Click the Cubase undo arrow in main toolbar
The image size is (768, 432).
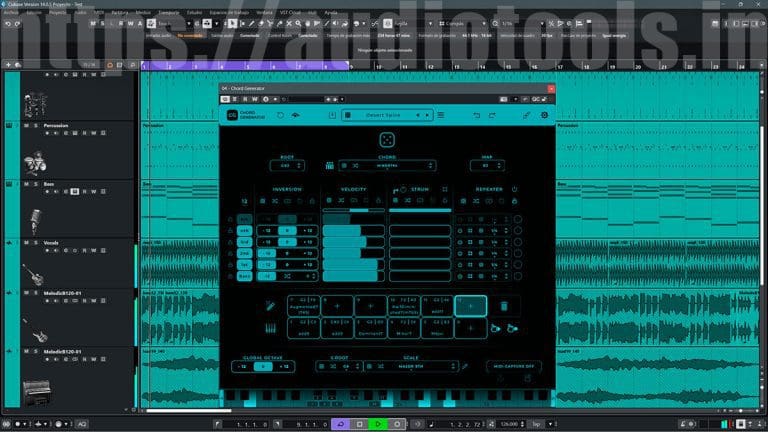(8, 23)
